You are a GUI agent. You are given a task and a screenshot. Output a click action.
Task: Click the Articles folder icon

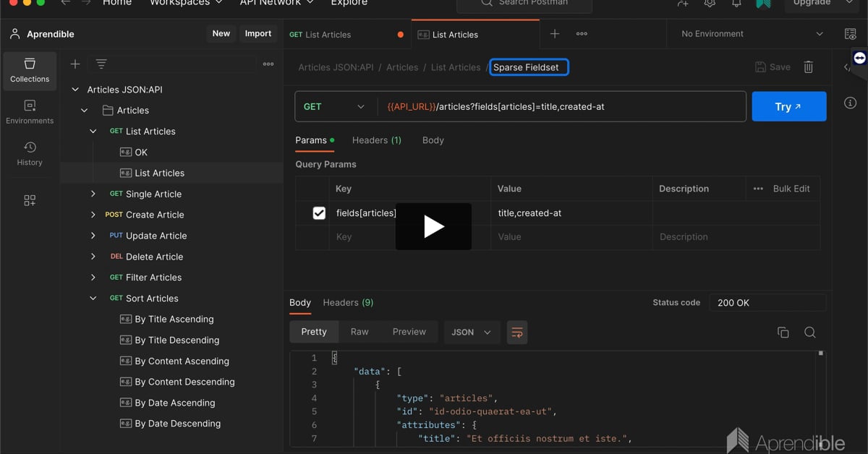tap(109, 111)
